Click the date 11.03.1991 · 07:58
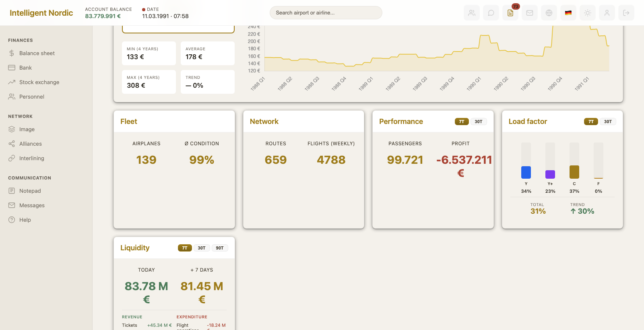This screenshot has width=644, height=330. [x=165, y=16]
